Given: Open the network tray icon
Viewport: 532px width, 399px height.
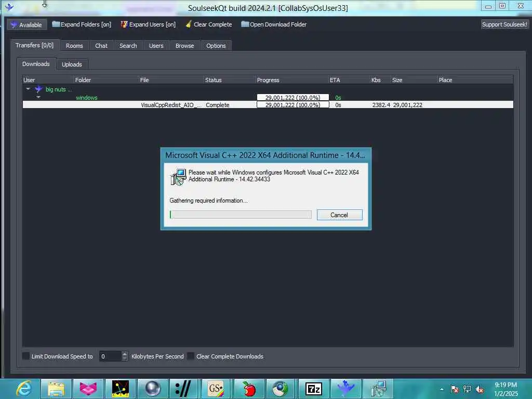Looking at the screenshot, I should click(x=467, y=389).
